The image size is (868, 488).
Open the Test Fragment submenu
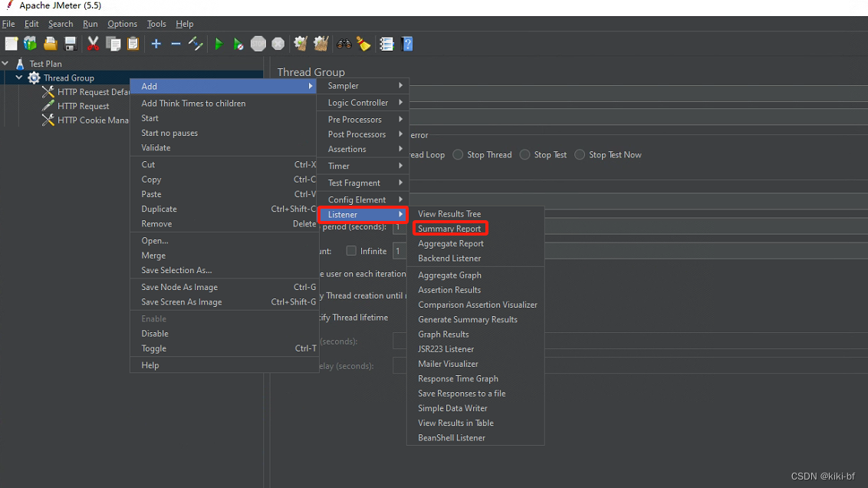[363, 183]
